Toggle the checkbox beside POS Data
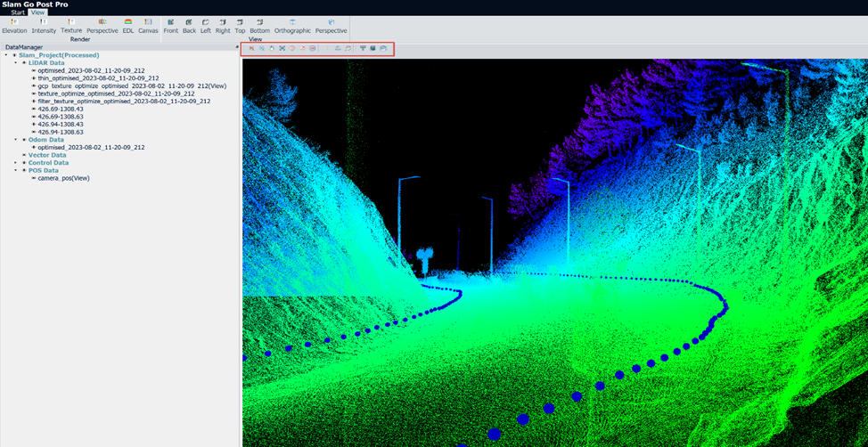The width and height of the screenshot is (868, 447). click(x=24, y=170)
